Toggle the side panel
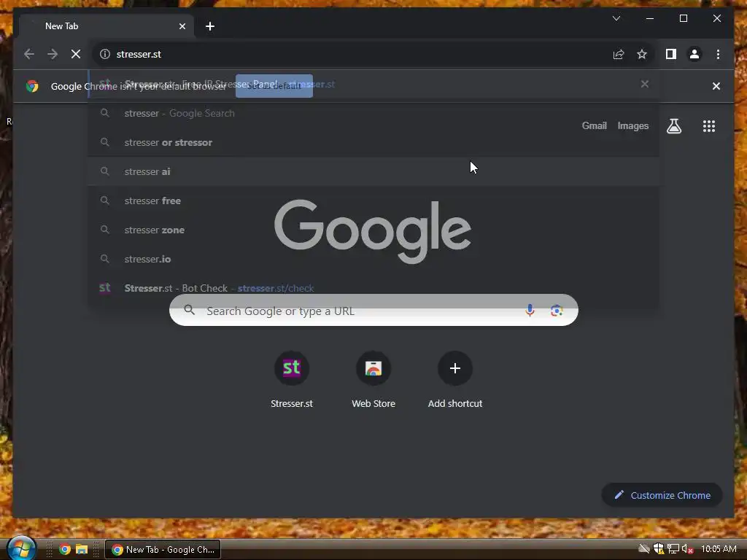The width and height of the screenshot is (747, 560). coord(671,54)
